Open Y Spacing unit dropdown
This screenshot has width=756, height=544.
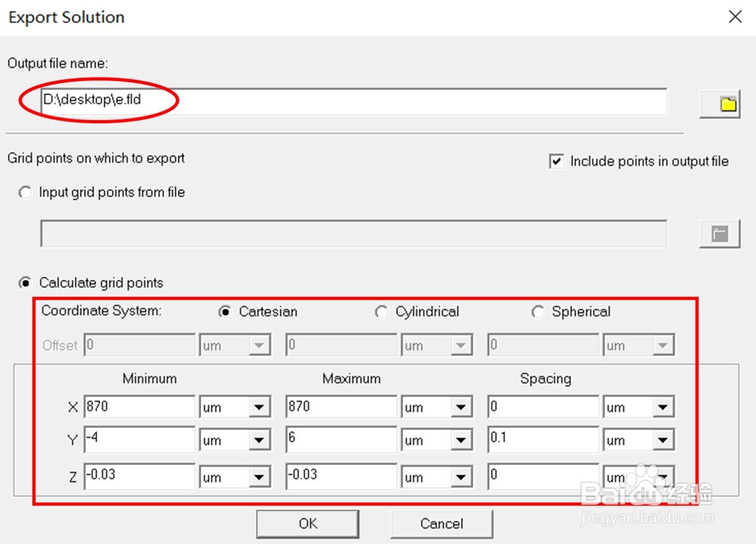663,440
